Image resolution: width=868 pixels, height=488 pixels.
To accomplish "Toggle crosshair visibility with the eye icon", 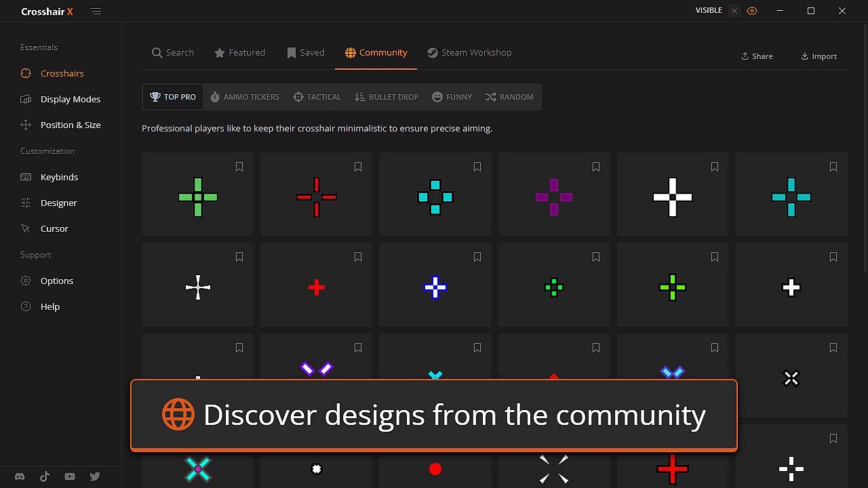I will click(x=752, y=11).
